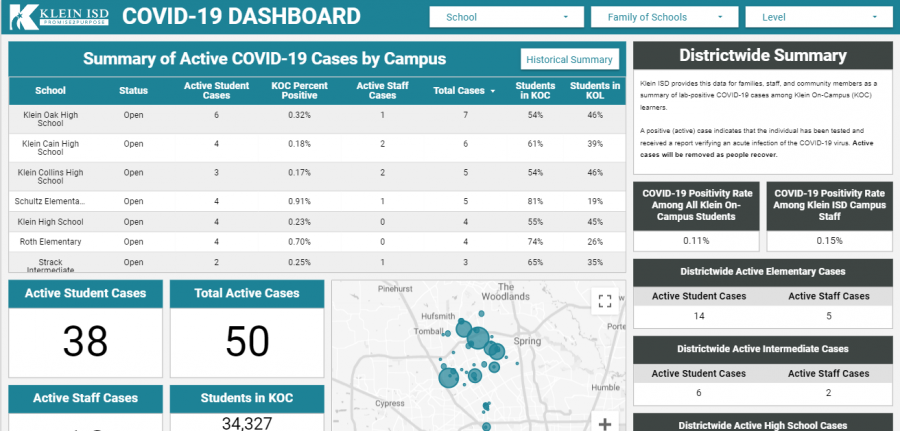Click the Klein ISD logo
The height and width of the screenshot is (431, 900).
[59, 17]
